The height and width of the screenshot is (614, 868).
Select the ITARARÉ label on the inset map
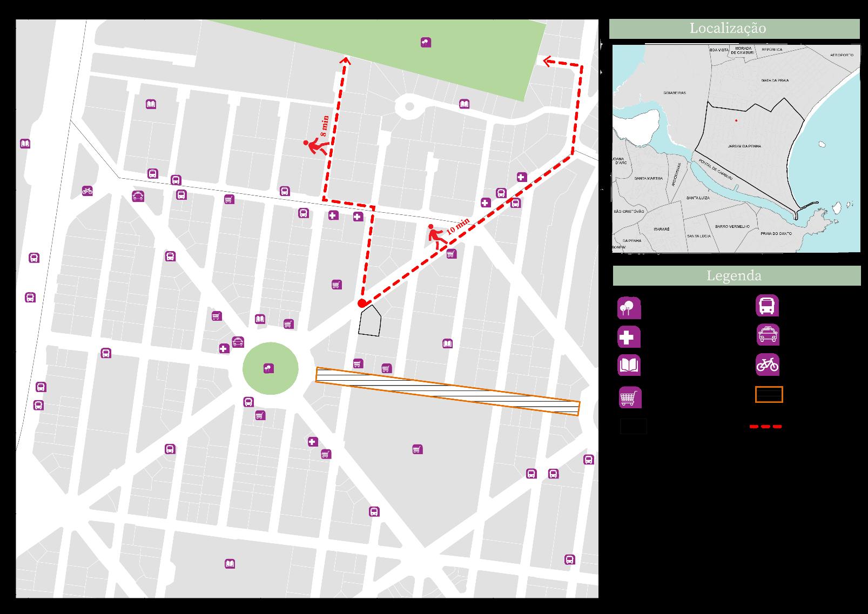coord(662,230)
